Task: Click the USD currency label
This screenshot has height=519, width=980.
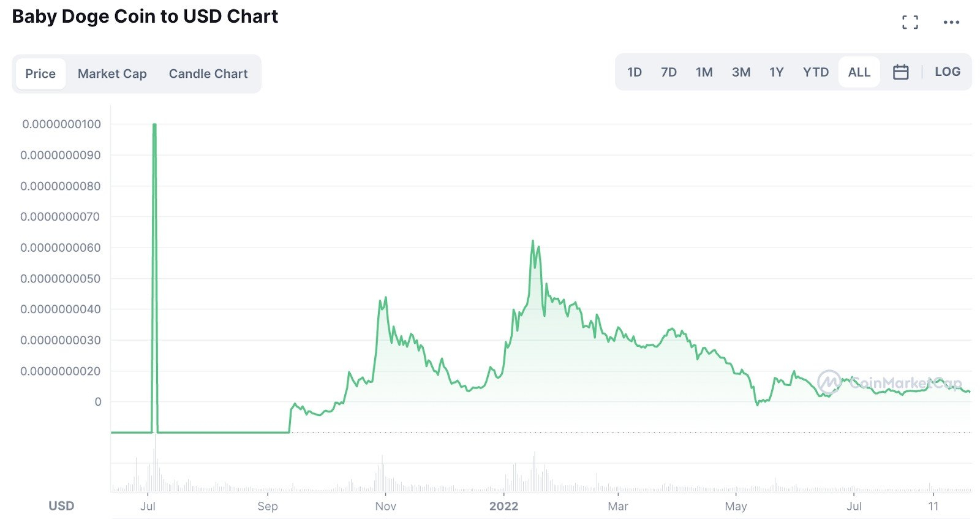Action: point(61,506)
